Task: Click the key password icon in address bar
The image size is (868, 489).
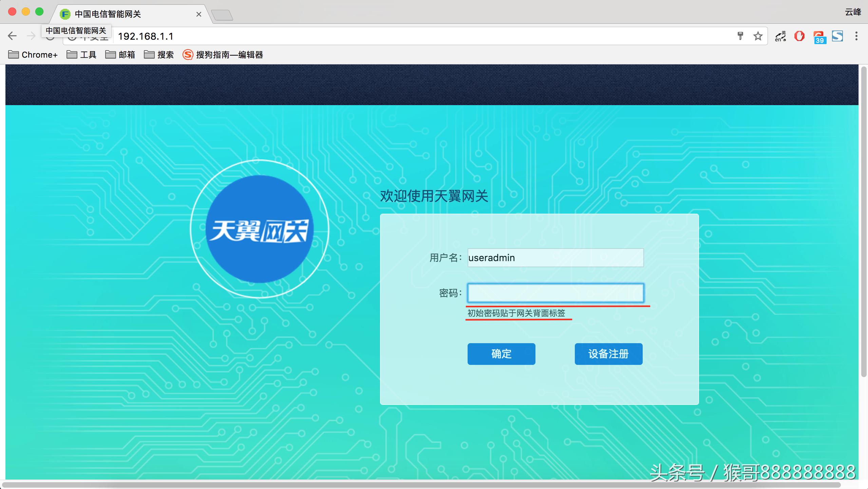Action: pos(740,36)
